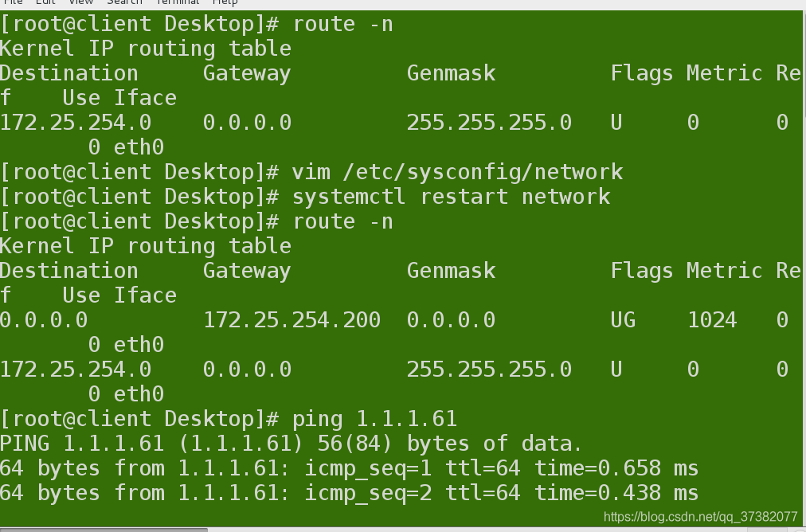Open the Terminal menu
The height and width of the screenshot is (532, 806).
tap(176, 2)
